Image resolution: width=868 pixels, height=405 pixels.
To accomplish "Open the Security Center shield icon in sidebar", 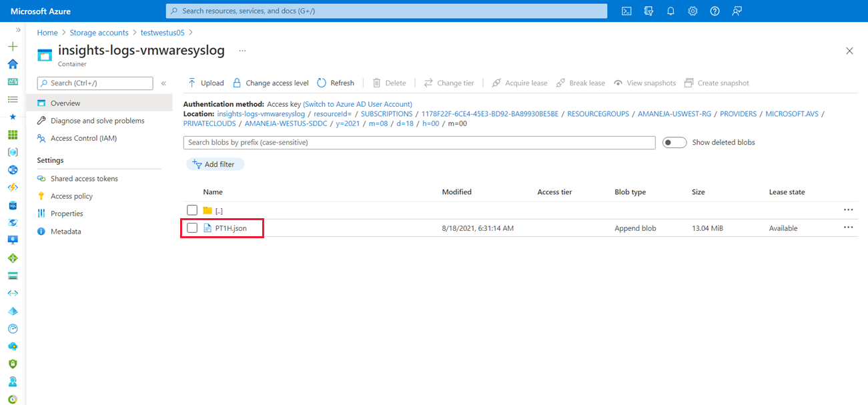I will click(x=13, y=364).
